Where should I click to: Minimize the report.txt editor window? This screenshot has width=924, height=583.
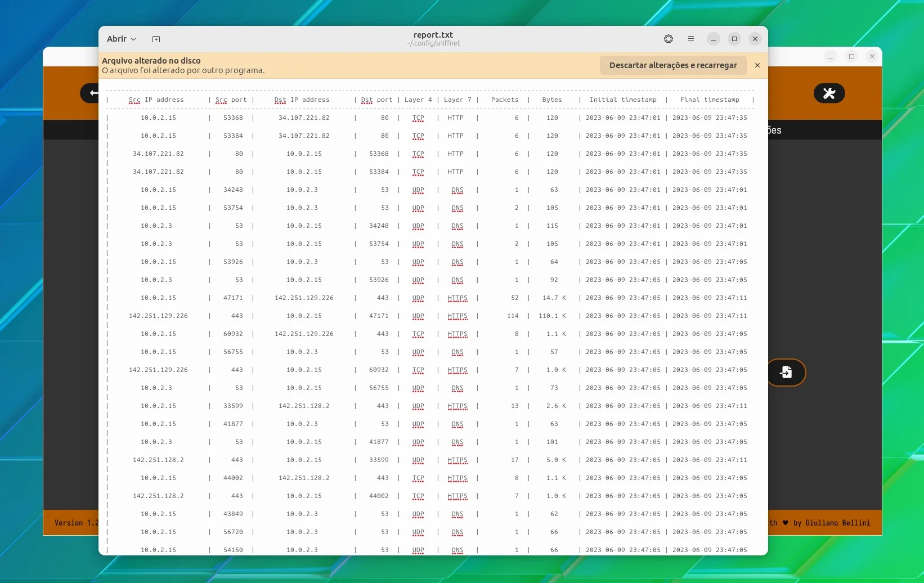pos(714,39)
